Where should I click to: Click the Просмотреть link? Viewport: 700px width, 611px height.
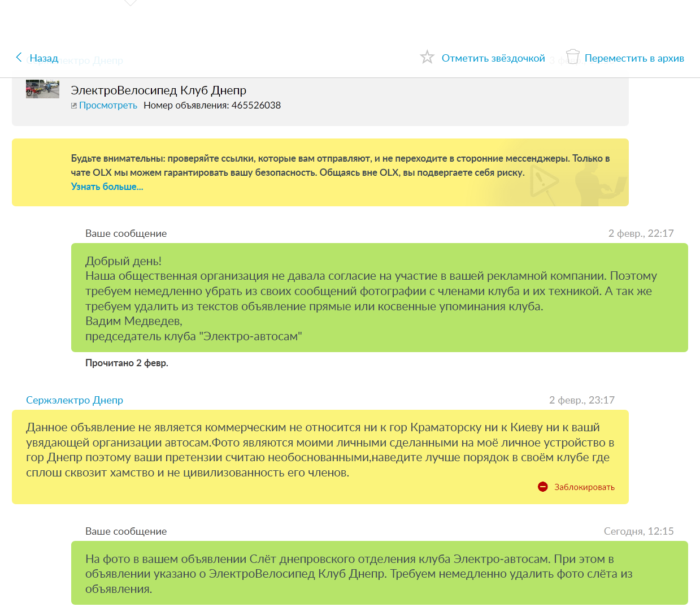tap(108, 105)
